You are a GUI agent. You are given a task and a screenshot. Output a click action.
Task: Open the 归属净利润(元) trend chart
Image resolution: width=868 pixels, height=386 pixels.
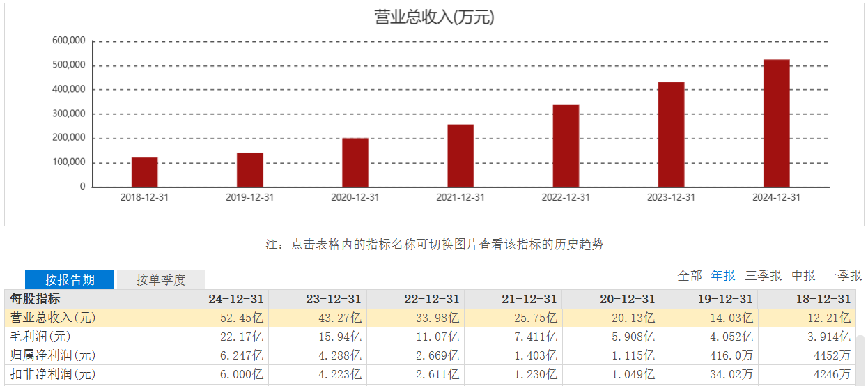tap(53, 356)
